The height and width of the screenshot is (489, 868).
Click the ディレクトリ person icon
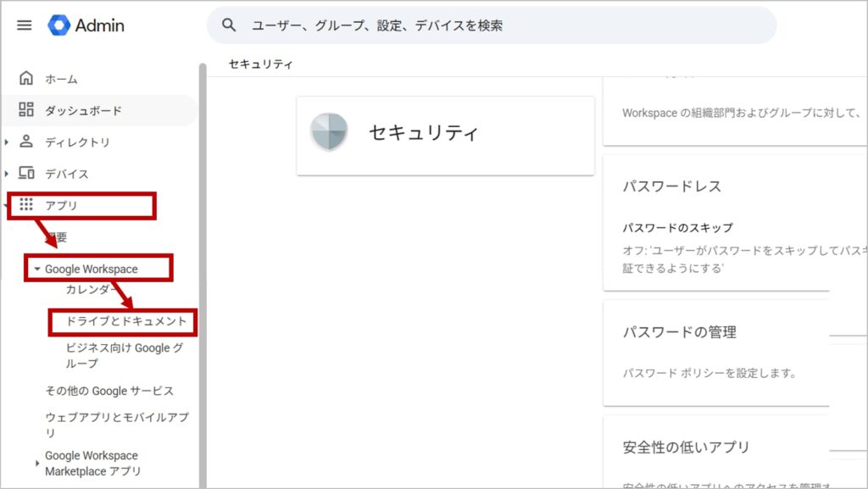point(26,141)
